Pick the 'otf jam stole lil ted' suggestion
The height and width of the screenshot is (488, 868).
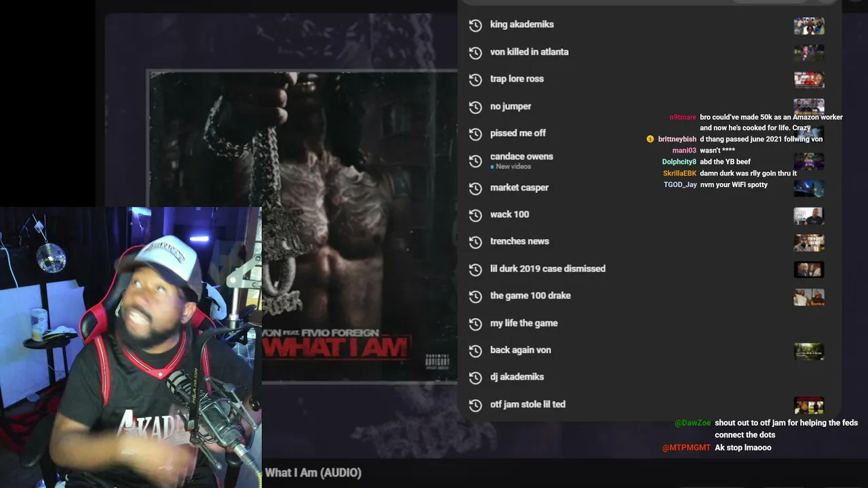(x=528, y=404)
